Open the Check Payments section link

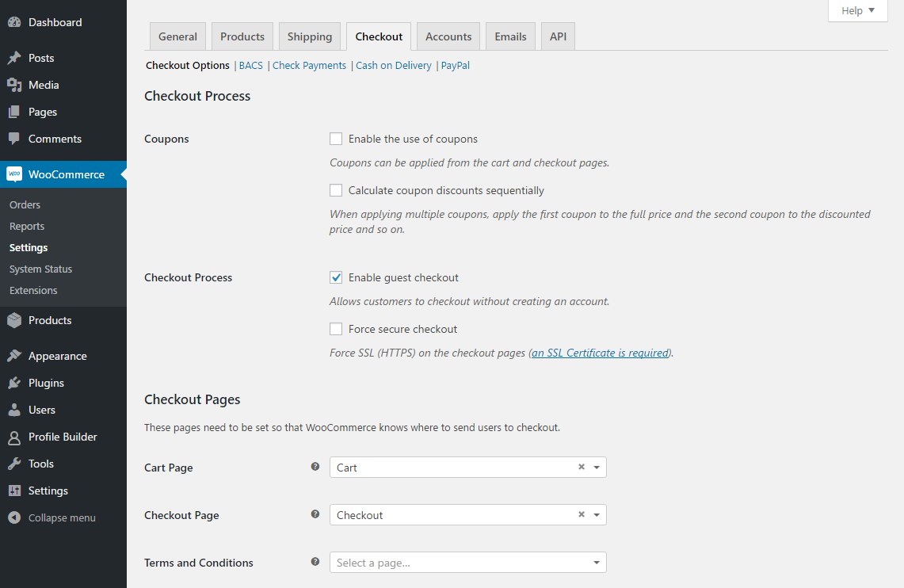click(x=309, y=66)
